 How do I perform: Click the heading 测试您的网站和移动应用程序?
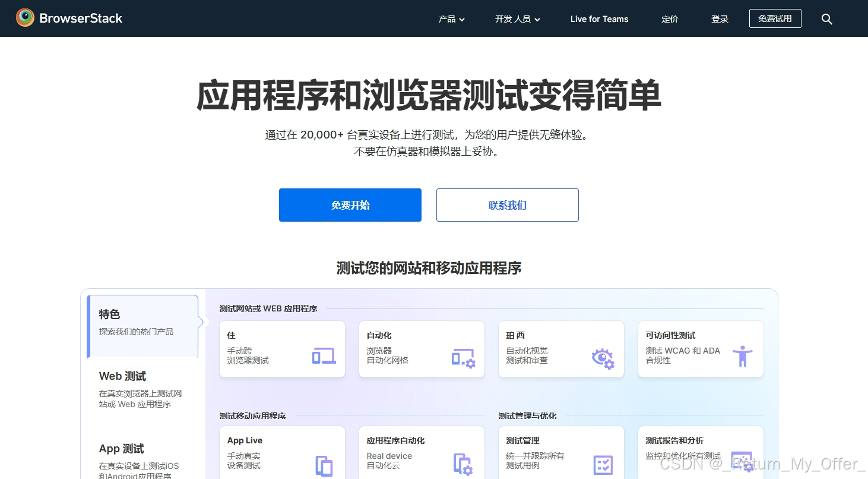coord(429,268)
